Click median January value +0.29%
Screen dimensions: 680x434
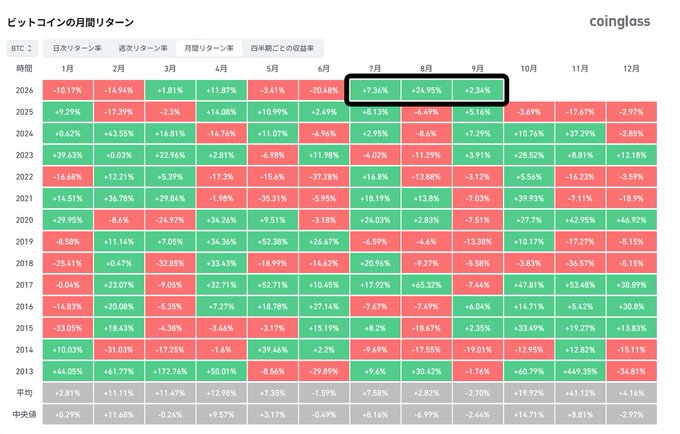[x=68, y=414]
